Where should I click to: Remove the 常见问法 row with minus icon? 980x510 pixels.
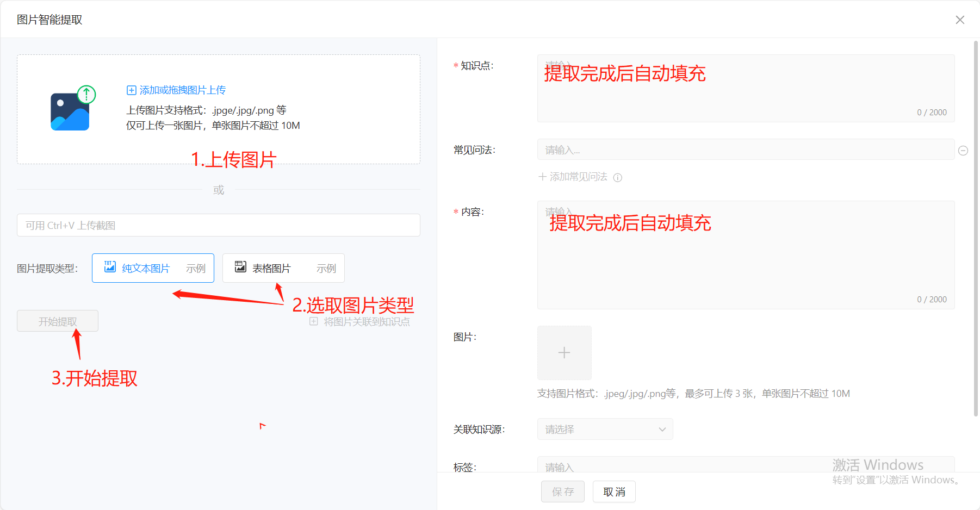tap(963, 151)
